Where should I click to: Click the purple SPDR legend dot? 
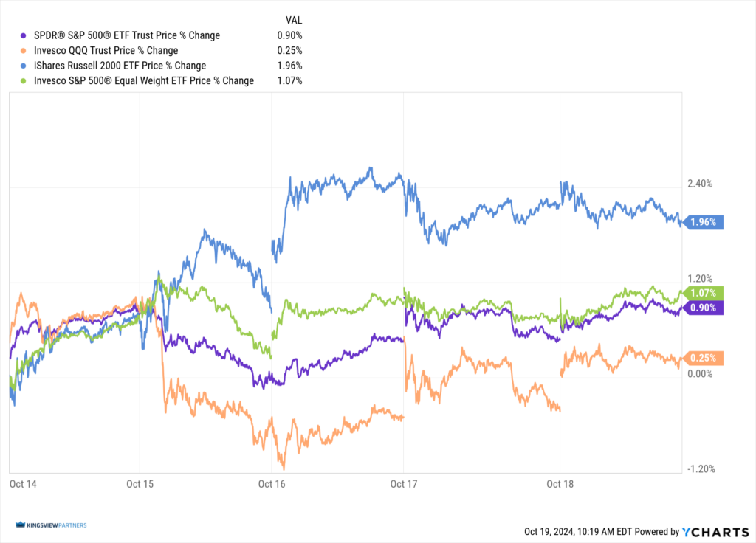25,35
